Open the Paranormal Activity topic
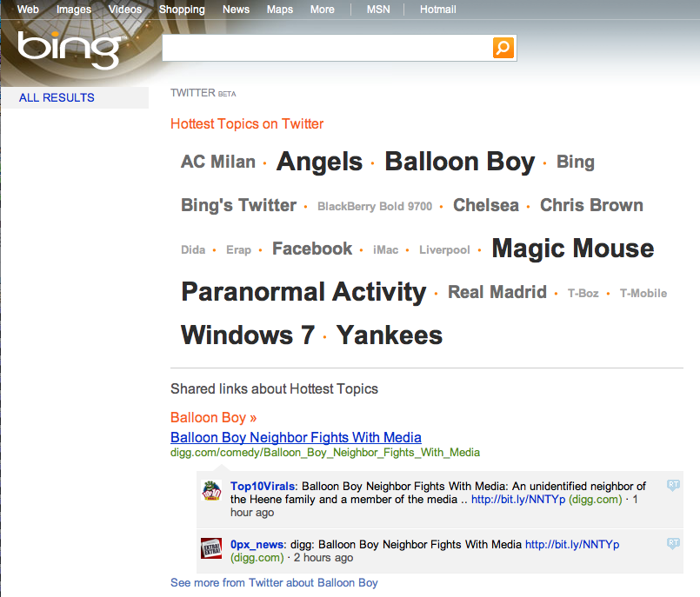The height and width of the screenshot is (597, 700). (x=303, y=292)
